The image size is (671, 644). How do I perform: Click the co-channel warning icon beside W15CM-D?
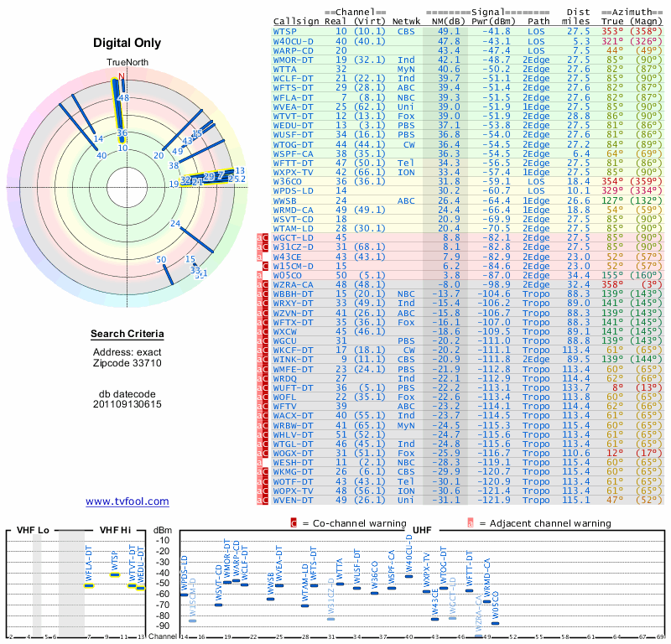click(265, 266)
